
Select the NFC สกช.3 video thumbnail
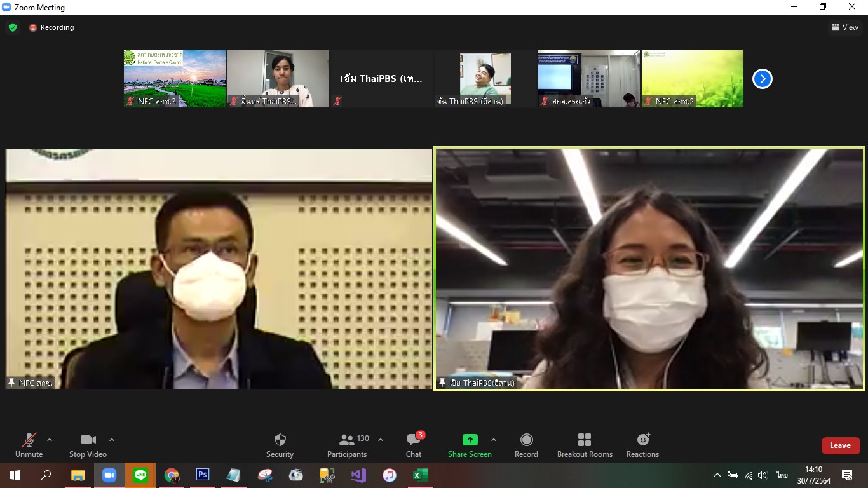coord(175,79)
